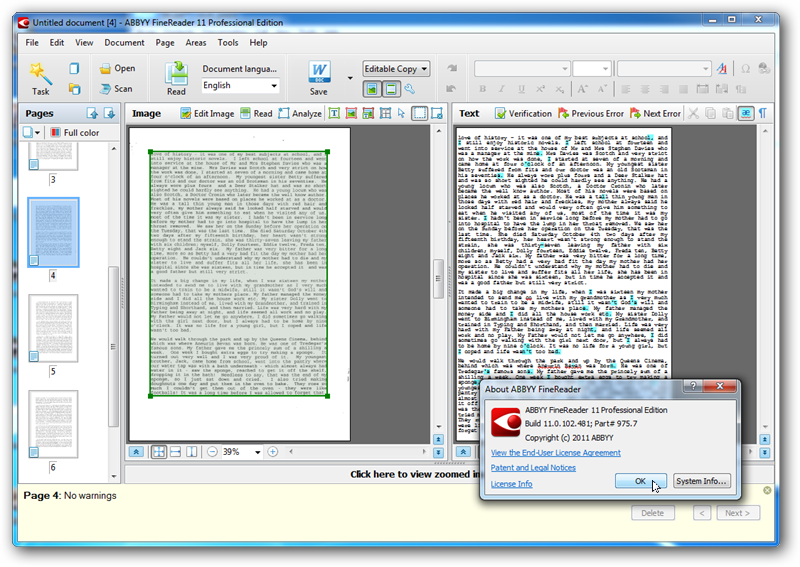Click the move page up icon in Pages

pyautogui.click(x=92, y=113)
